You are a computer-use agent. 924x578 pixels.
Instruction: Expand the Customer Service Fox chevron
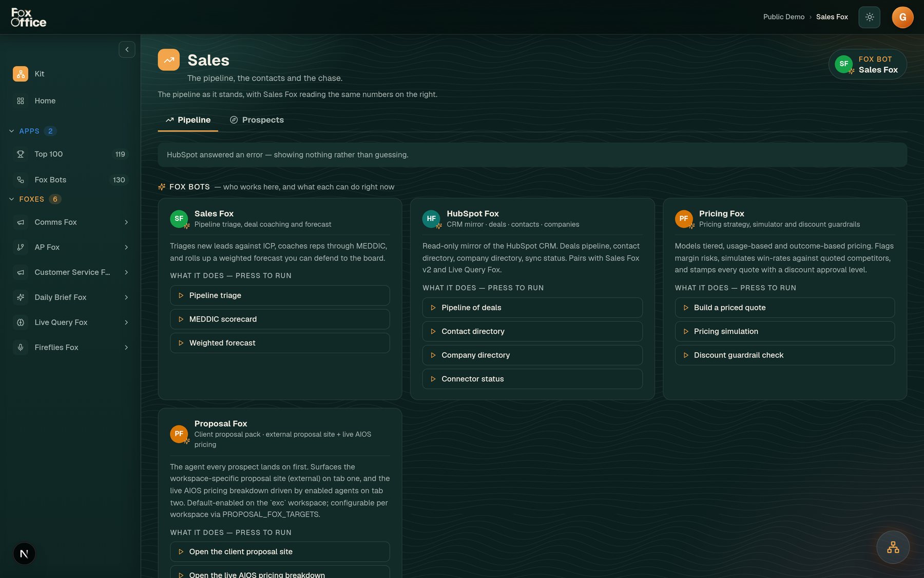coord(126,272)
